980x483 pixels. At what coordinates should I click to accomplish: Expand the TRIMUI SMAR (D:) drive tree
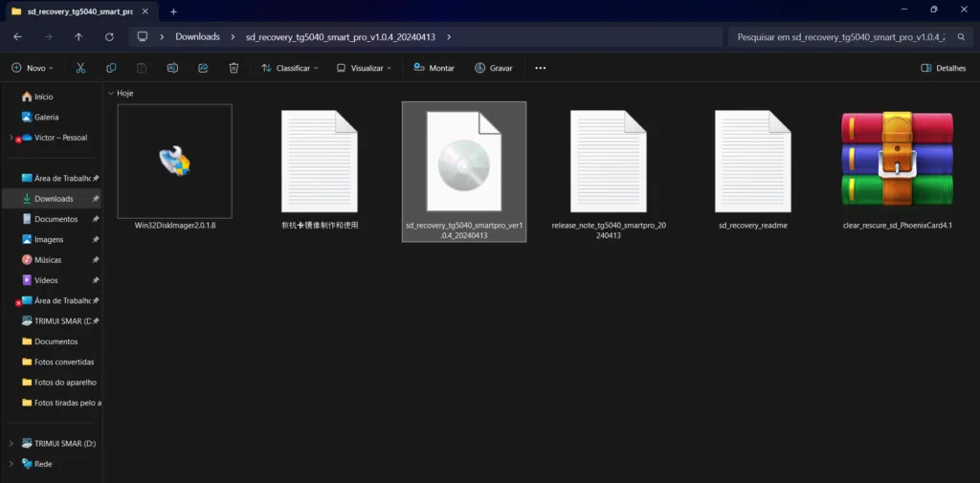(11, 444)
